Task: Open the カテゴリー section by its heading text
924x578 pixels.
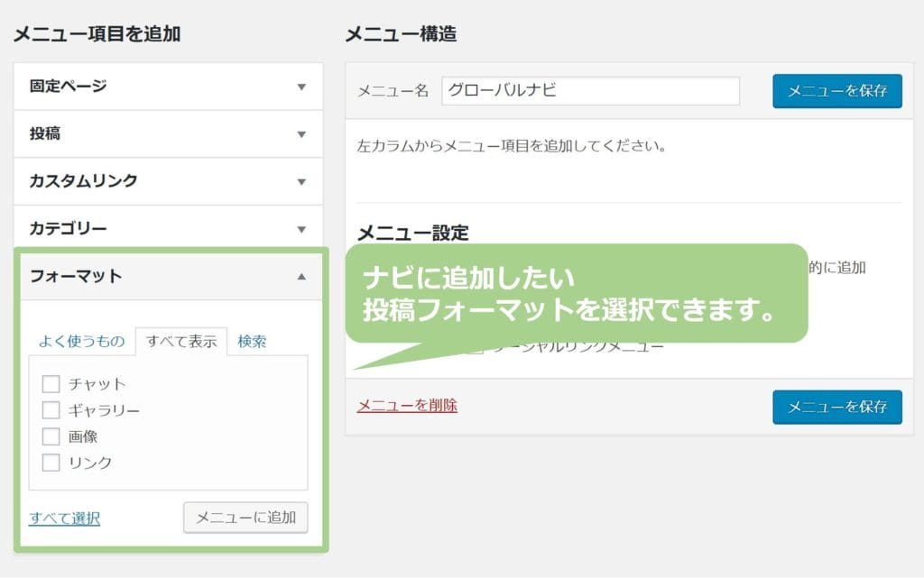Action: point(68,229)
